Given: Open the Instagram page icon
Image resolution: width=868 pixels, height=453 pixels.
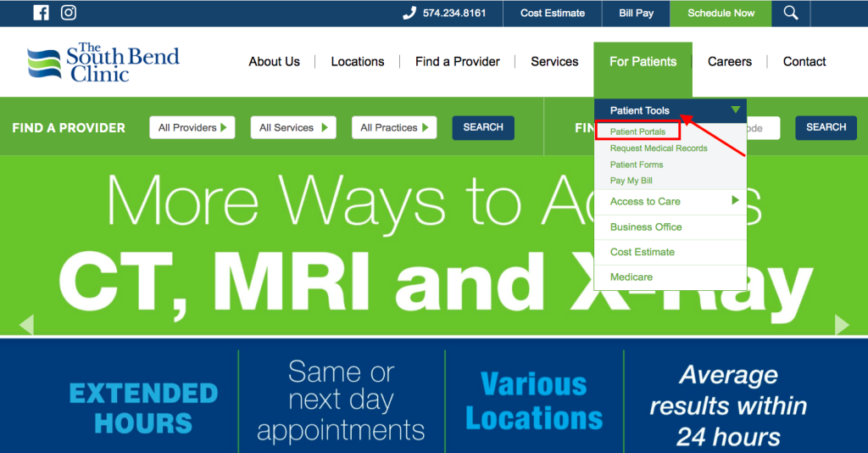Looking at the screenshot, I should click(x=69, y=13).
